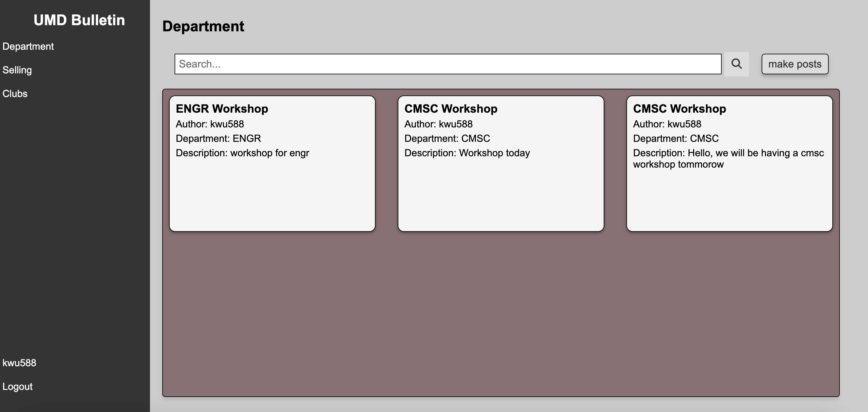The width and height of the screenshot is (868, 412).
Task: Open Department in the sidebar
Action: [28, 46]
